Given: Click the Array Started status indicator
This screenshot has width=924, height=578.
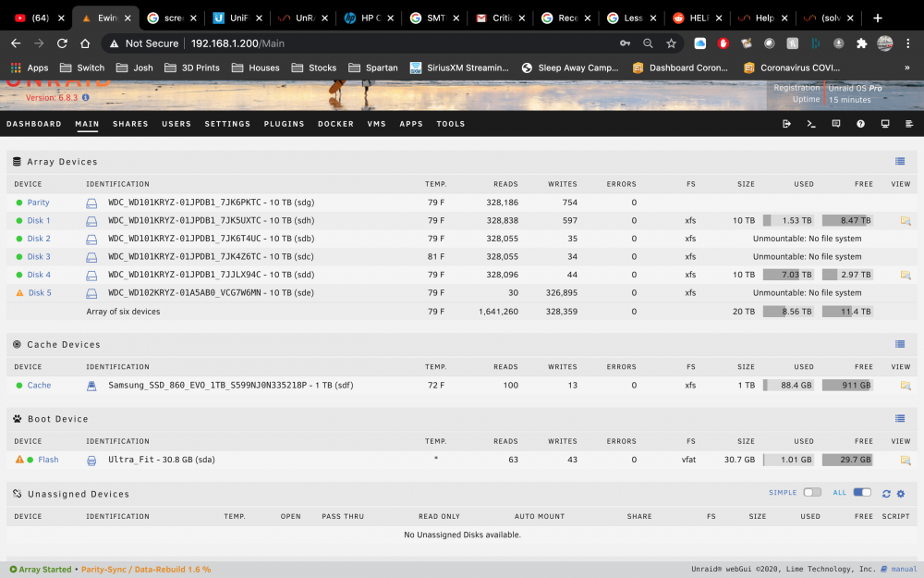Looking at the screenshot, I should [x=40, y=569].
